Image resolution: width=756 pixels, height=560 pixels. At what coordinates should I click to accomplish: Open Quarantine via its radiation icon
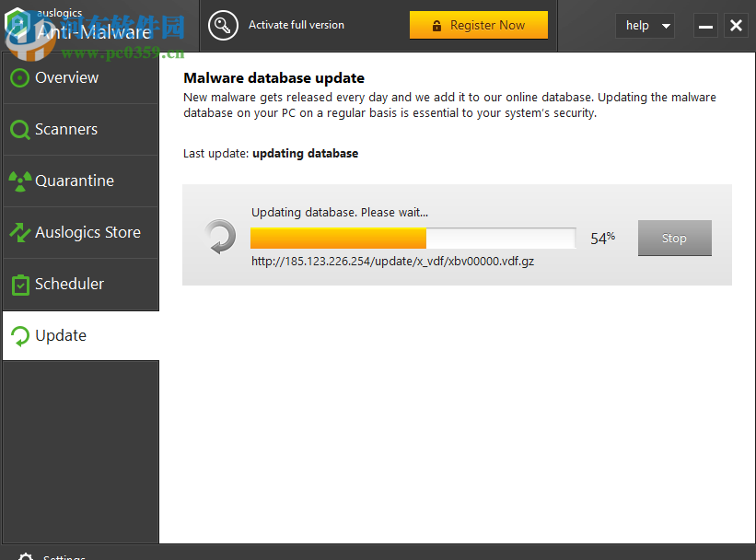(x=20, y=181)
